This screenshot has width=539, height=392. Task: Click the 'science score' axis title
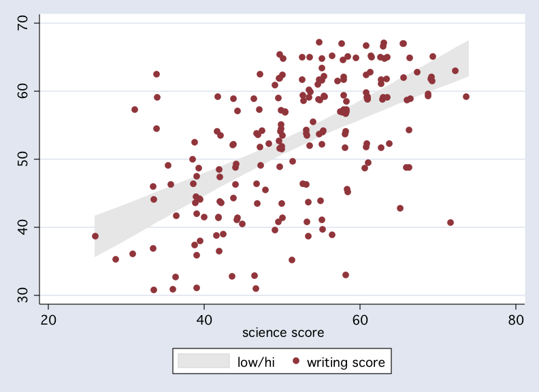click(283, 333)
